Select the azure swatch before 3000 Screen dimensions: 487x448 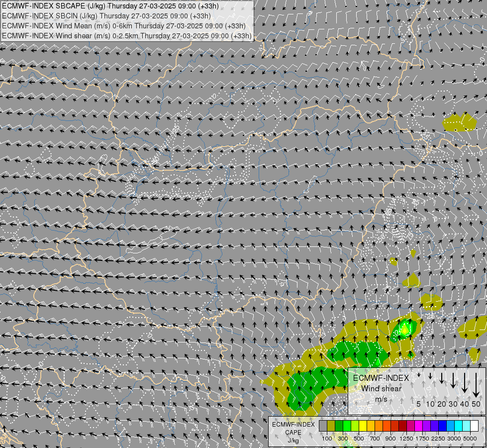pos(451,426)
